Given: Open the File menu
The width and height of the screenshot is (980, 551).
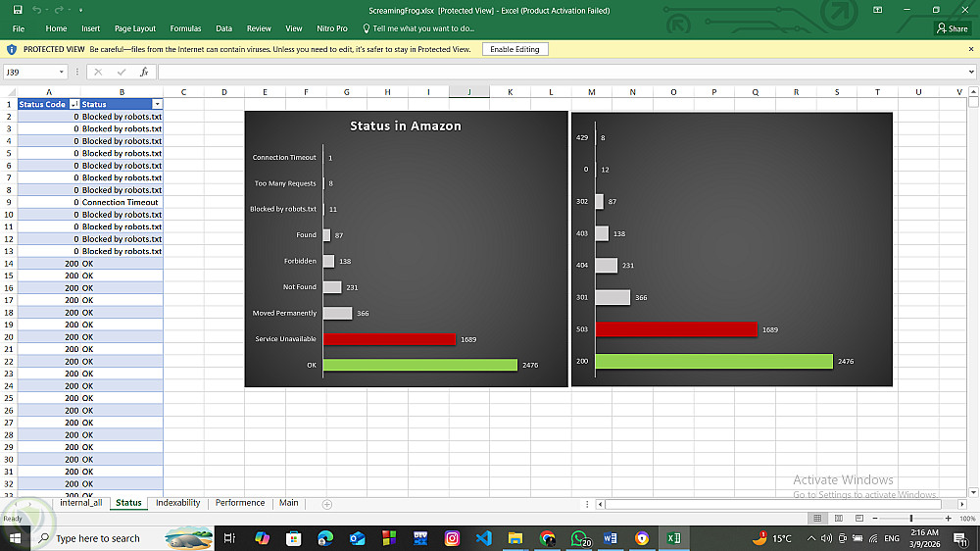Looking at the screenshot, I should click(19, 28).
